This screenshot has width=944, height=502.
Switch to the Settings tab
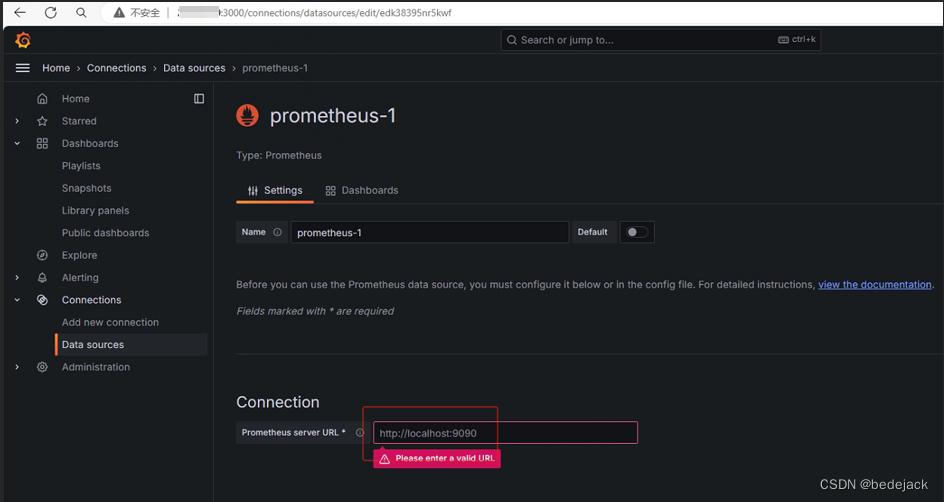click(275, 190)
